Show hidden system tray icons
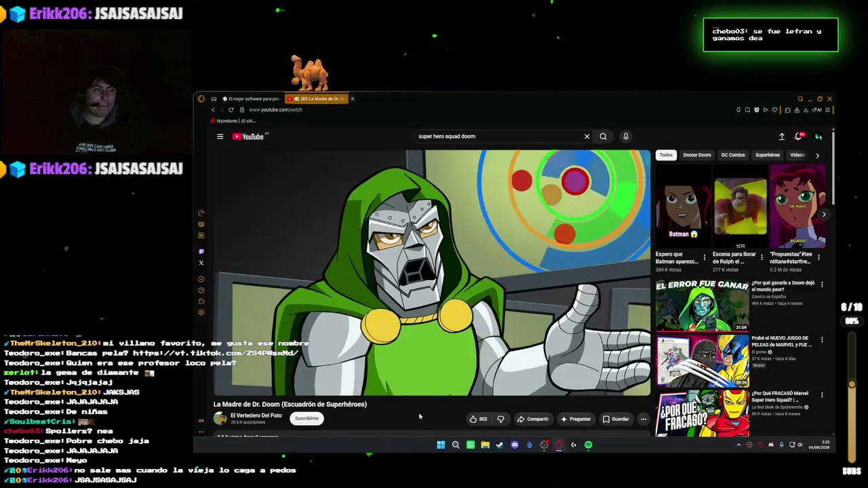Screen dimensions: 868x488 pos(738,445)
